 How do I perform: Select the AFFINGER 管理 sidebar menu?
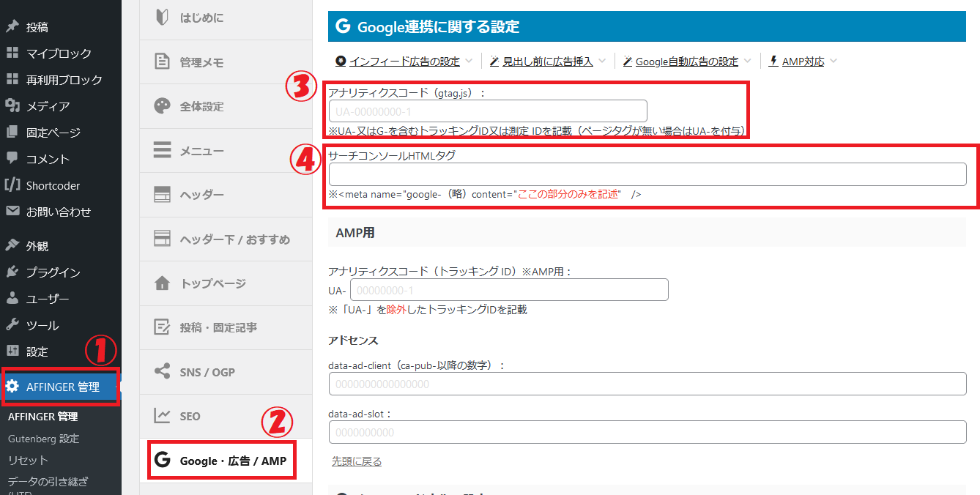click(60, 387)
